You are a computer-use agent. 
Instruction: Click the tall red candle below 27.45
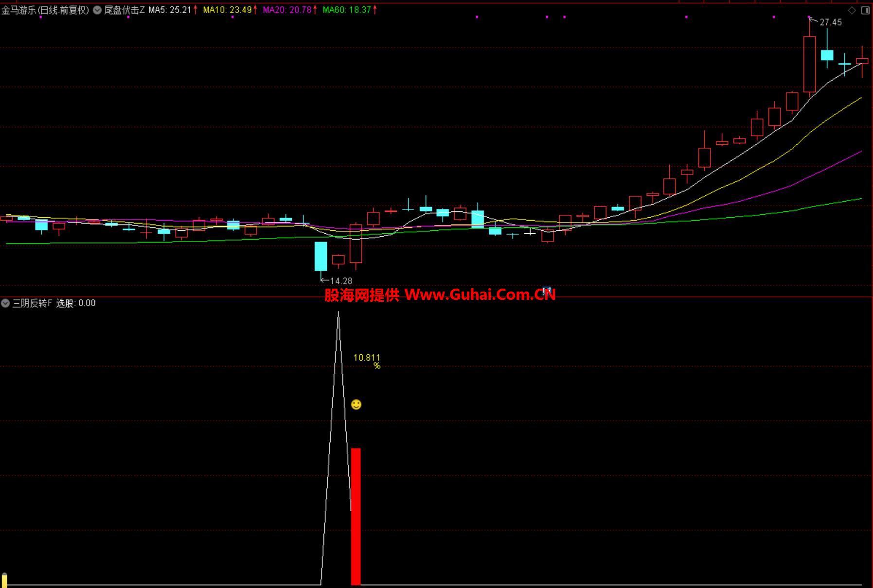click(809, 64)
